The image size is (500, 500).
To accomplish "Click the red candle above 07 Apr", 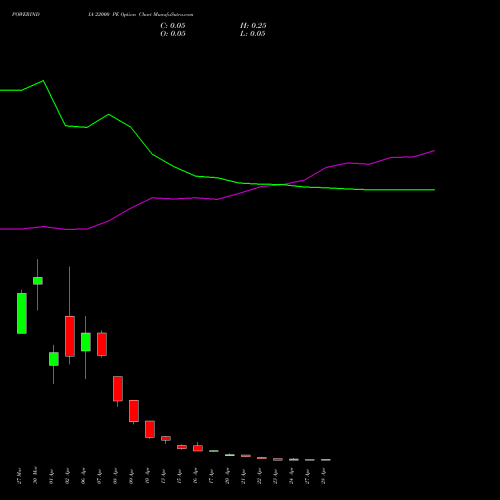I will tap(102, 344).
